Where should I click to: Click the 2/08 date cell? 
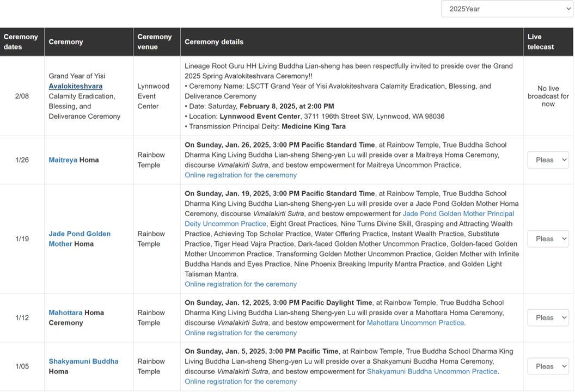[22, 96]
